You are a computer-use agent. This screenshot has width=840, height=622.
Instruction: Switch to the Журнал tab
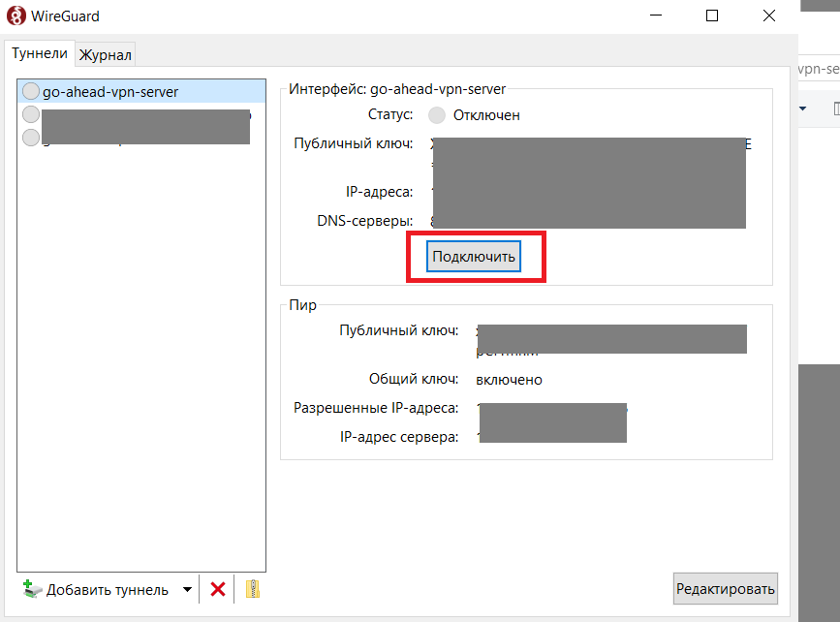(x=106, y=55)
